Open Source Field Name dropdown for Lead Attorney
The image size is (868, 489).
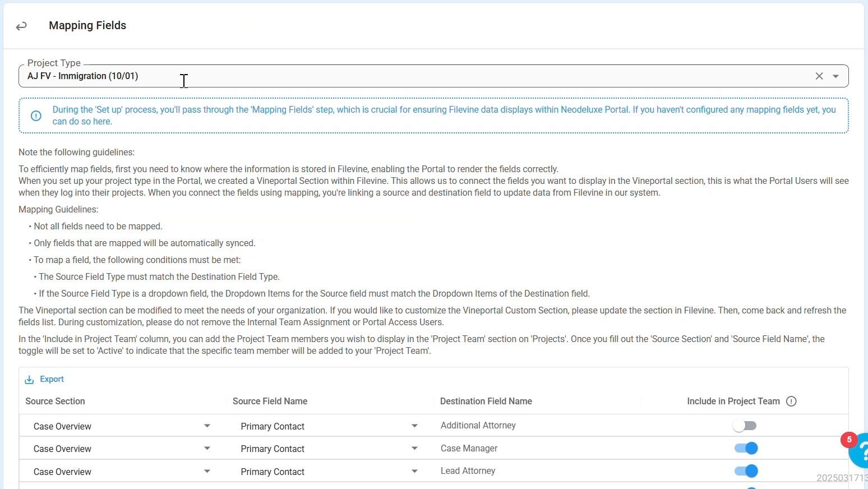click(x=414, y=472)
